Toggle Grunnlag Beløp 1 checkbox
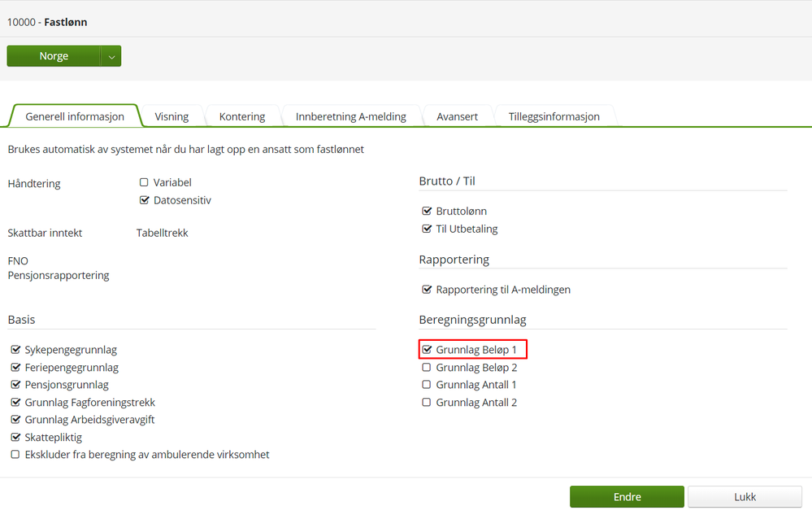812x515 pixels. pyautogui.click(x=427, y=350)
